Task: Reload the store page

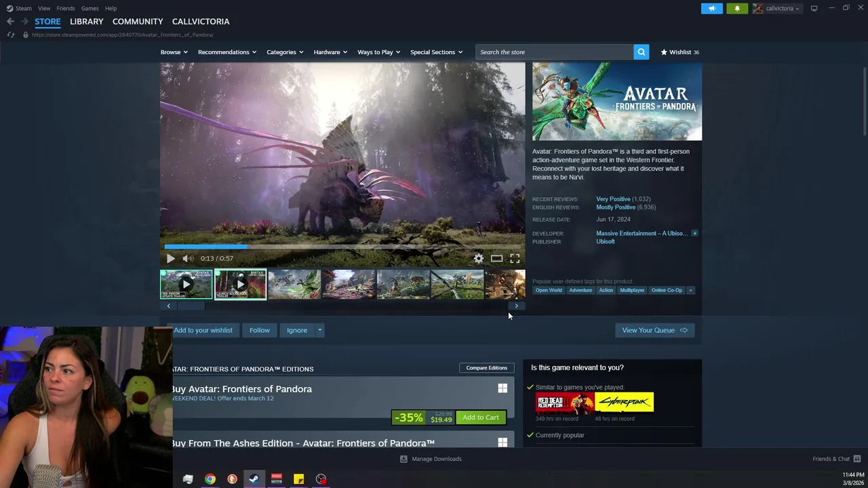Action: pyautogui.click(x=11, y=35)
